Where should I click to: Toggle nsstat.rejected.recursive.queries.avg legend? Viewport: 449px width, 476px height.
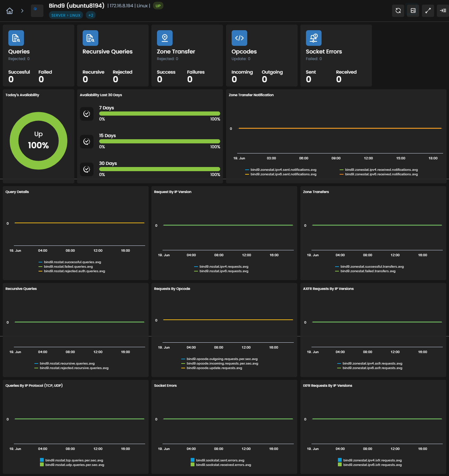pyautogui.click(x=72, y=368)
